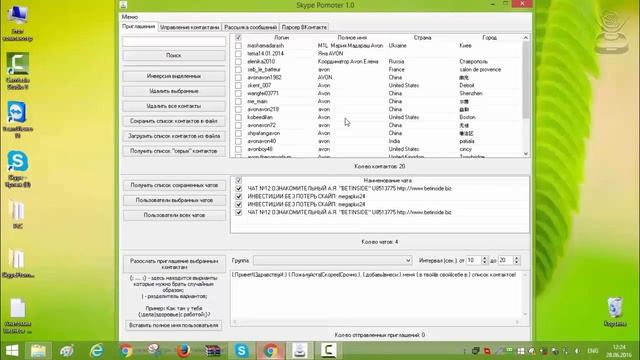Select the 'salon de provence' city cell
Screen dimensions: 640x360
(480, 70)
